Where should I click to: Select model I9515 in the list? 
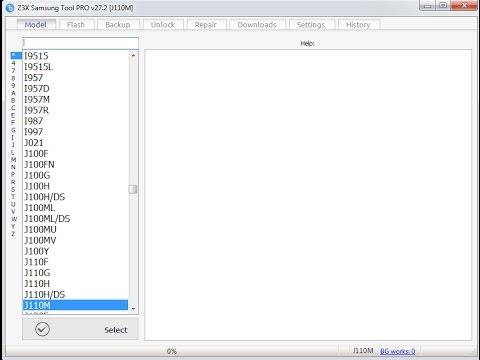click(76, 56)
